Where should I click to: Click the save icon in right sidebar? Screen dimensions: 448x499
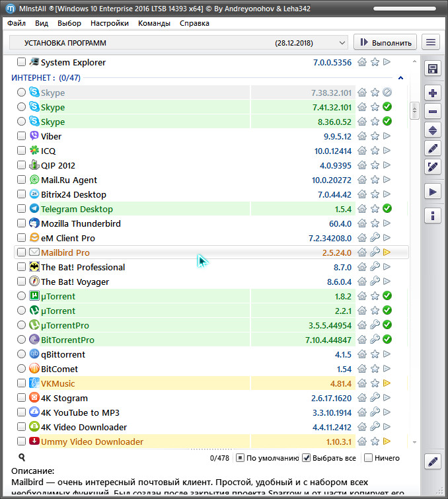pyautogui.click(x=433, y=69)
